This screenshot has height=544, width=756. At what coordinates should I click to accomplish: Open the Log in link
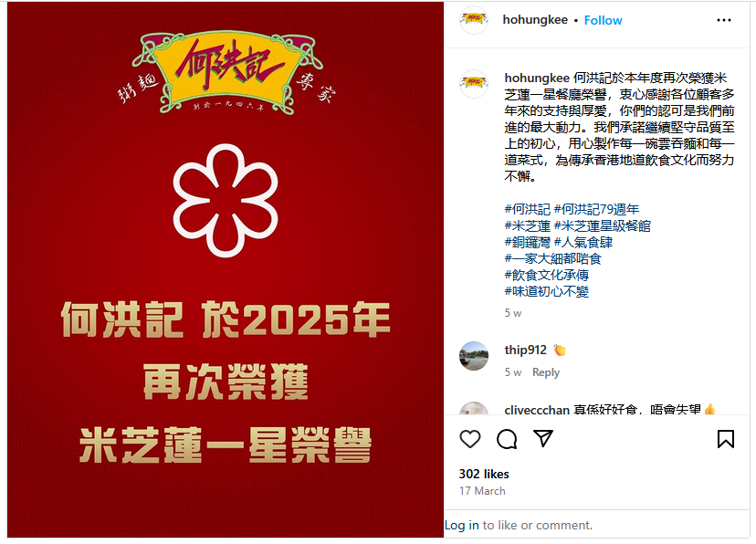pos(461,525)
